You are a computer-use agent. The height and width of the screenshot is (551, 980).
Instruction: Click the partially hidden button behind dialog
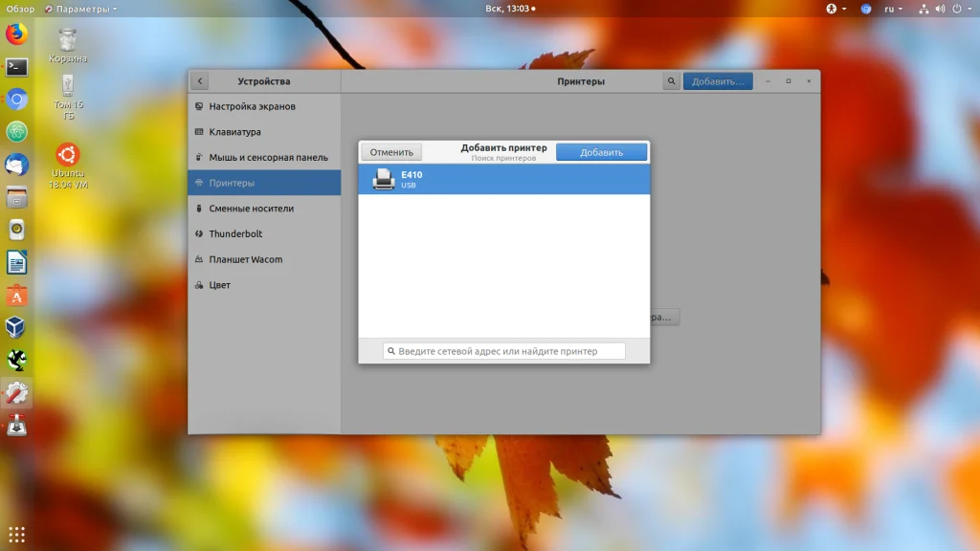[x=664, y=318]
